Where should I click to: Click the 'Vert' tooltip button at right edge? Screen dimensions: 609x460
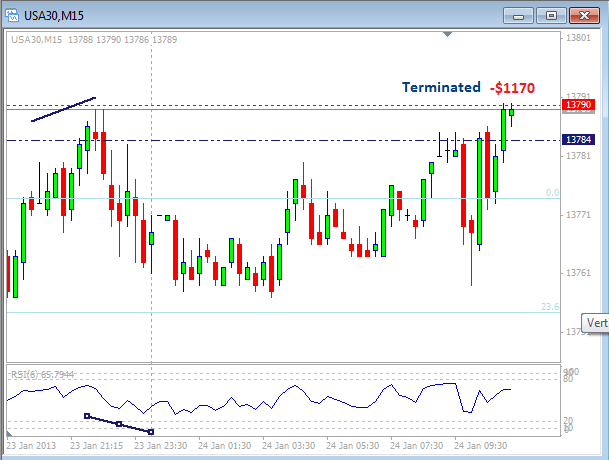[595, 323]
